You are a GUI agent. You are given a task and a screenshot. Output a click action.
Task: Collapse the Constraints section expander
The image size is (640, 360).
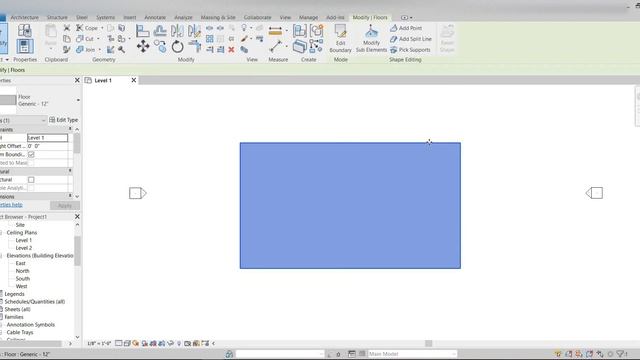point(70,129)
